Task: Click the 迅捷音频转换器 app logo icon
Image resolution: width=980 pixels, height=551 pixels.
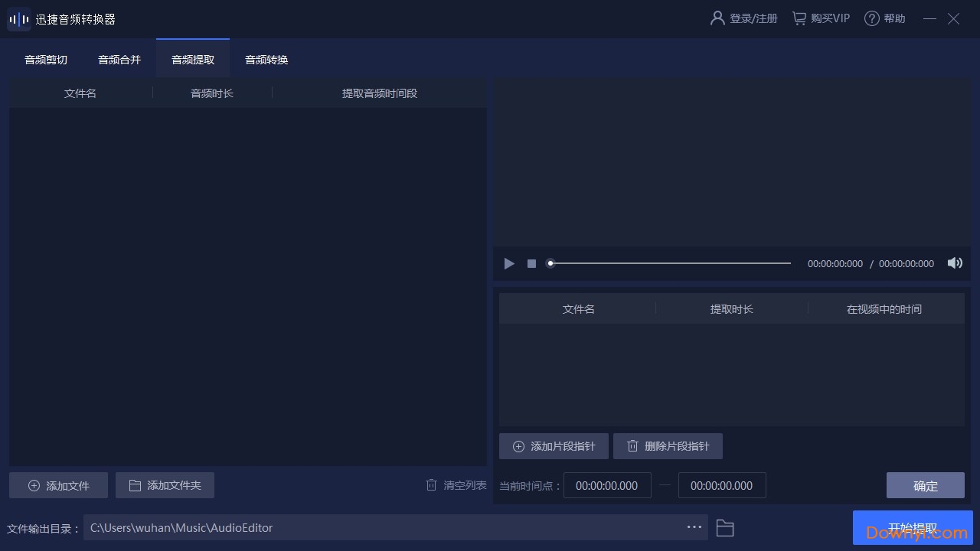Action: coord(18,18)
